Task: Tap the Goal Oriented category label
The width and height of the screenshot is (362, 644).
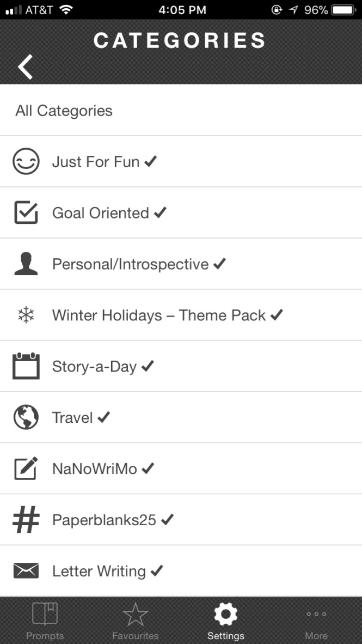Action: coord(101,213)
